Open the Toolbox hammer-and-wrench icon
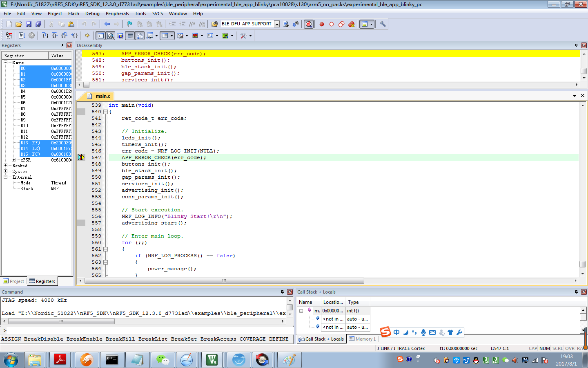The height and width of the screenshot is (368, 588). [243, 36]
